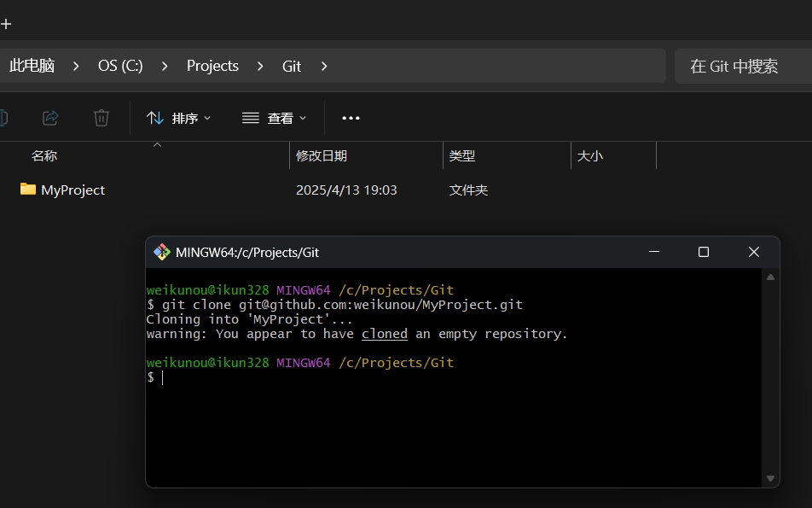Click the terminal scrollbar down arrow
The image size is (812, 508).
(x=770, y=478)
